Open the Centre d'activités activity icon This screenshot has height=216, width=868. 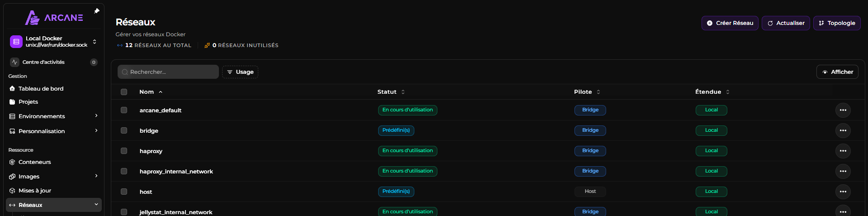[x=14, y=62]
